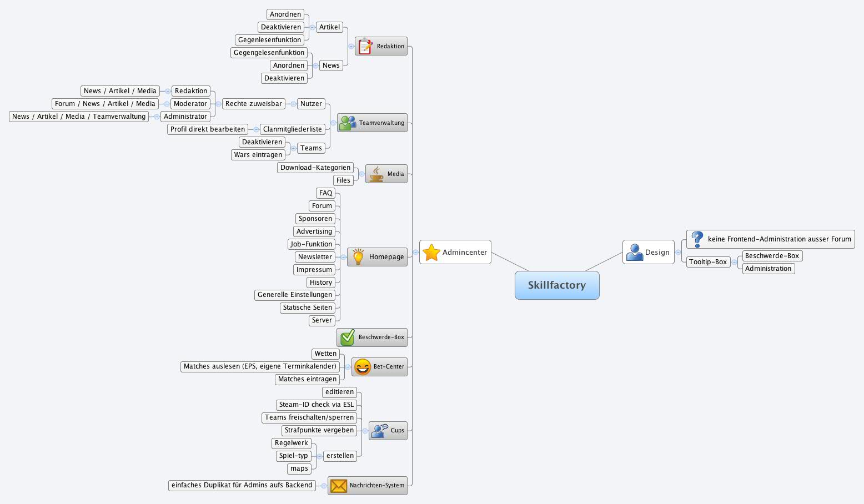The image size is (864, 504).
Task: Select the green checkmark icon on Beschwerde-Box
Action: [x=346, y=336]
